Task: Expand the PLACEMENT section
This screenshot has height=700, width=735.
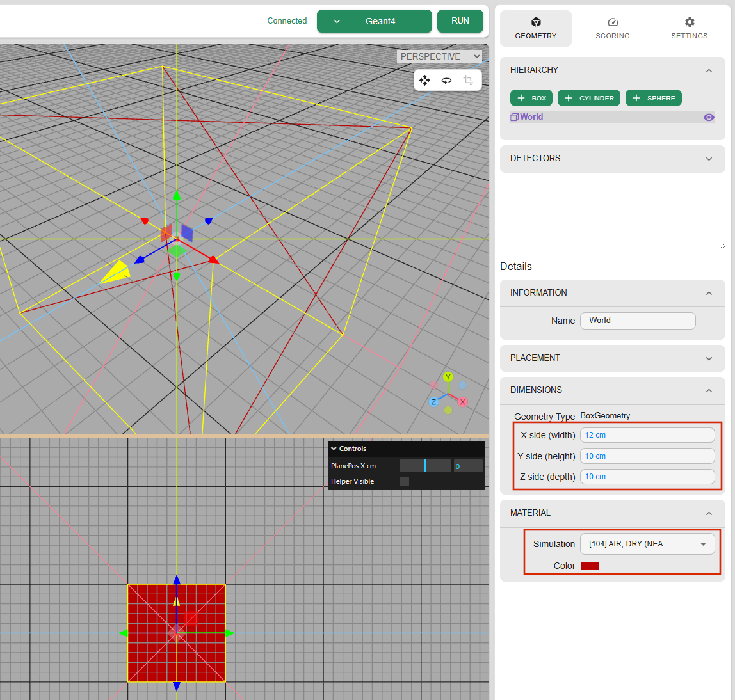Action: pyautogui.click(x=612, y=358)
